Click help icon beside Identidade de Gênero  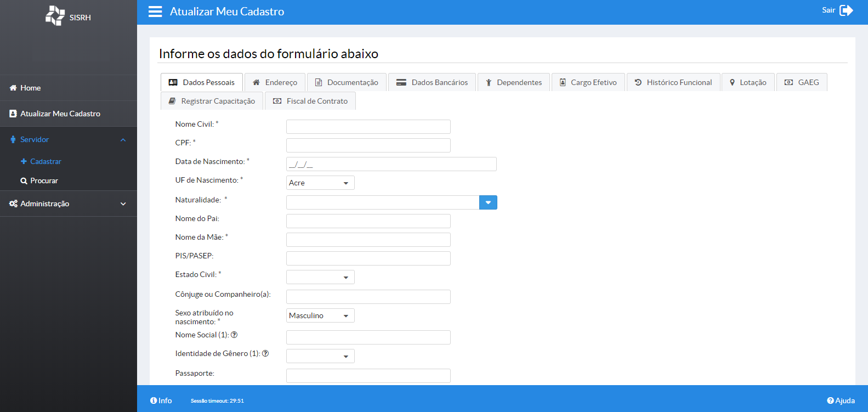tap(265, 354)
